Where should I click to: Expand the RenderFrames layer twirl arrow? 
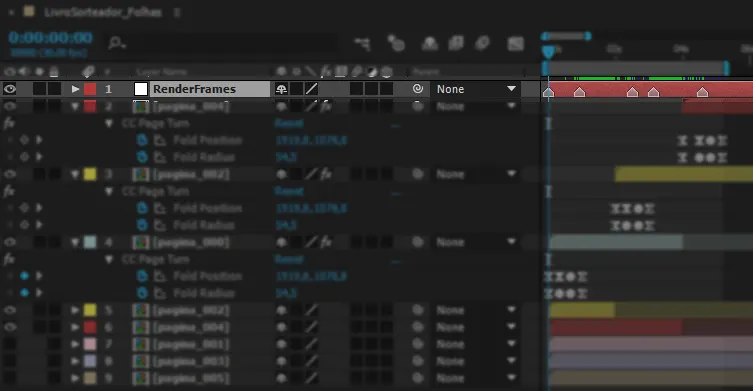click(75, 89)
